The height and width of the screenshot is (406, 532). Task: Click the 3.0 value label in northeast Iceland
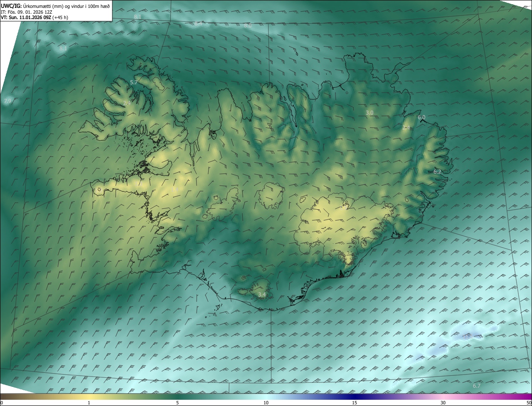(369, 113)
